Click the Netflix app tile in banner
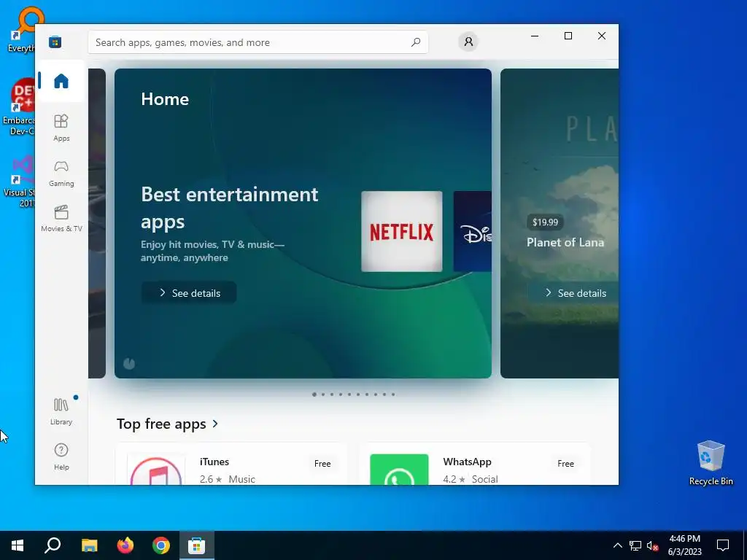This screenshot has height=560, width=747. click(x=402, y=231)
